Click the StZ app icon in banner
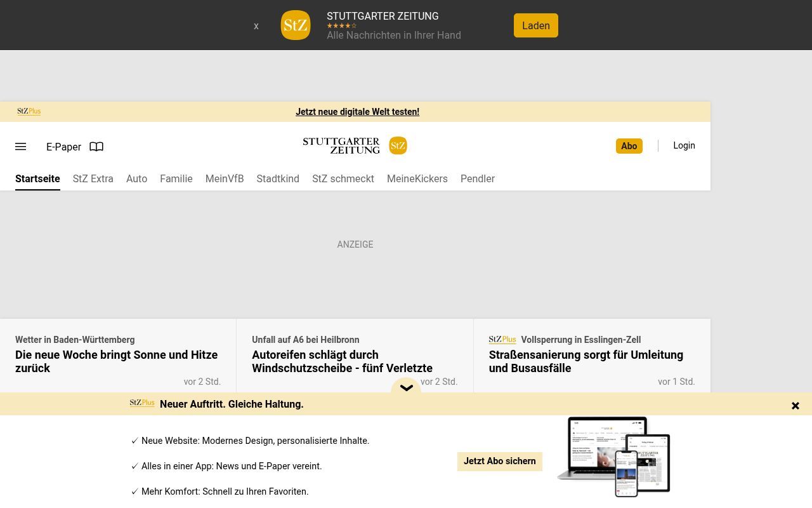 [296, 25]
